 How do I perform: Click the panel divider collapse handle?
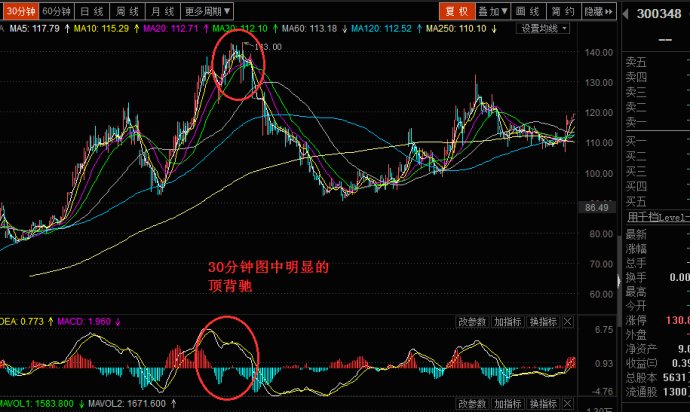(x=619, y=280)
